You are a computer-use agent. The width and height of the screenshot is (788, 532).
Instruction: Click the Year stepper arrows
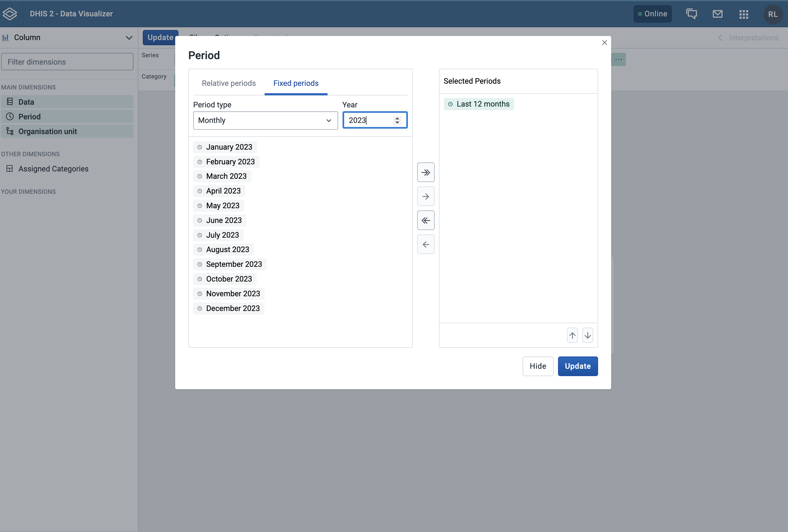[x=397, y=120]
